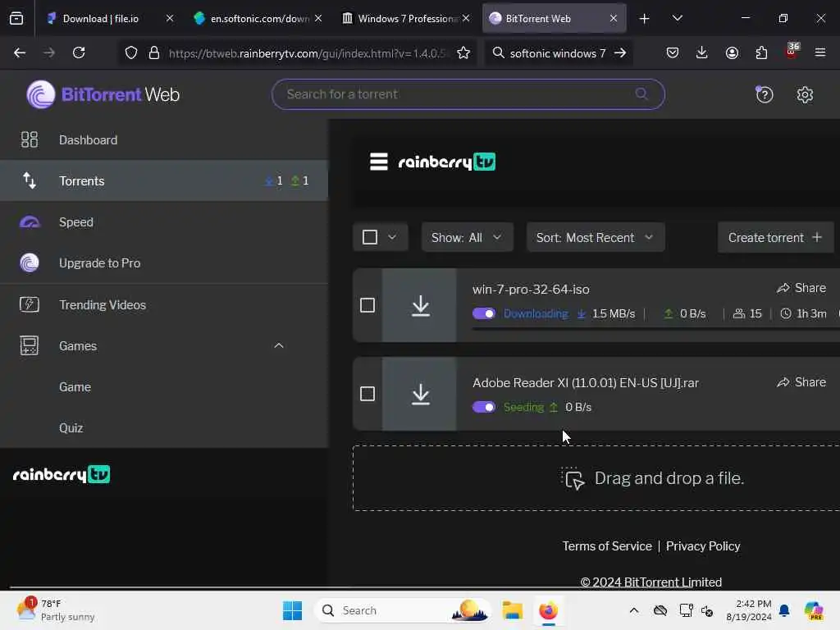Open the help question-mark icon

[764, 95]
